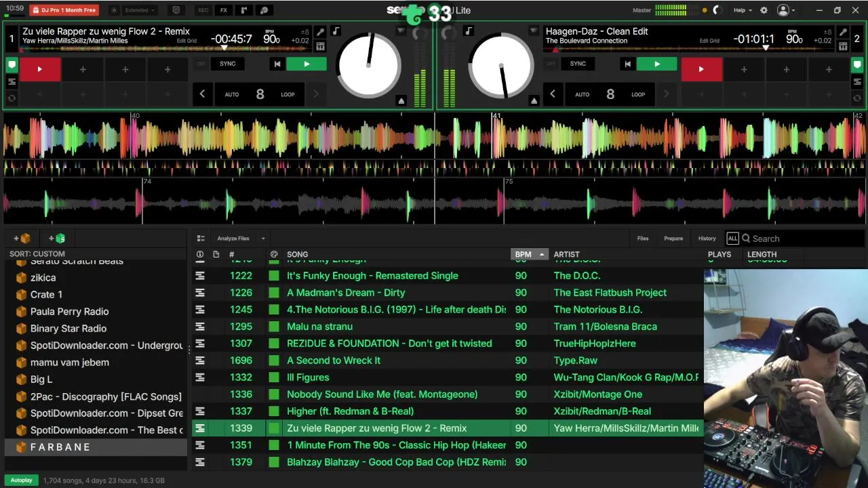868x488 pixels.
Task: Select the Paula Perry Radio crate
Action: click(x=96, y=312)
